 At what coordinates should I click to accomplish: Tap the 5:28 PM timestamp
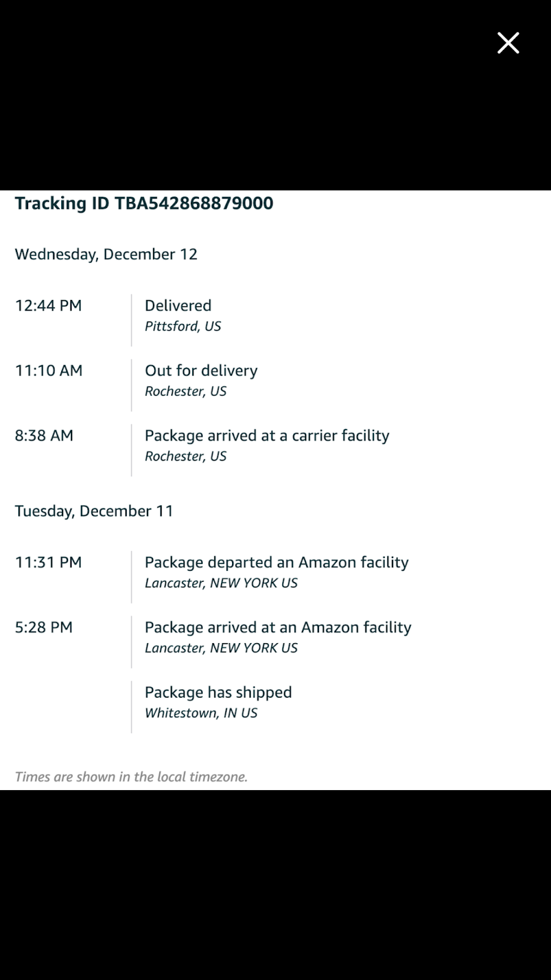(x=43, y=627)
